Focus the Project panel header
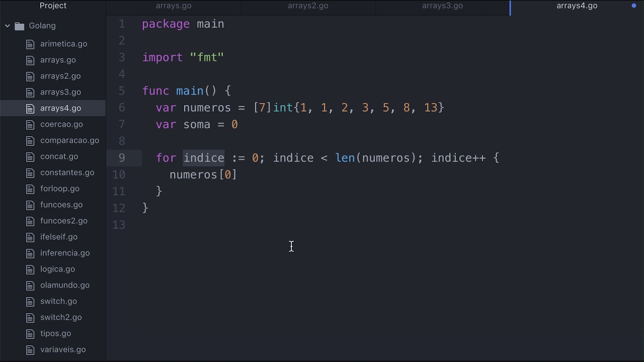Image resolution: width=644 pixels, height=362 pixels. (53, 6)
